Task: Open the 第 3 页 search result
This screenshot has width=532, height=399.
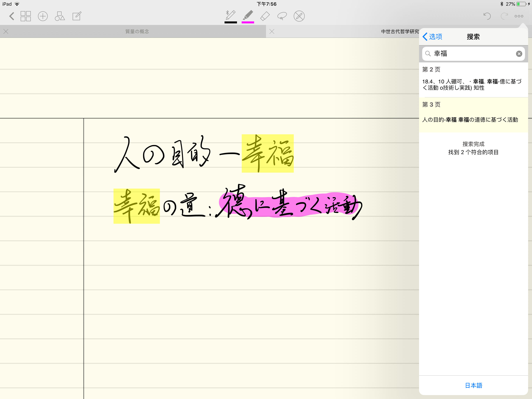Action: [x=473, y=115]
